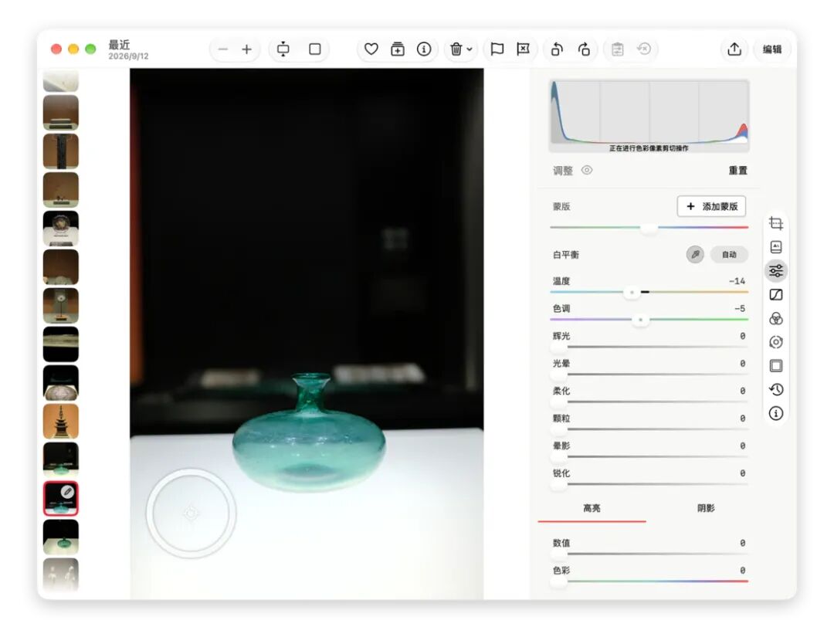The height and width of the screenshot is (644, 834).
Task: Click the info icon in the side strip
Action: coord(776,413)
